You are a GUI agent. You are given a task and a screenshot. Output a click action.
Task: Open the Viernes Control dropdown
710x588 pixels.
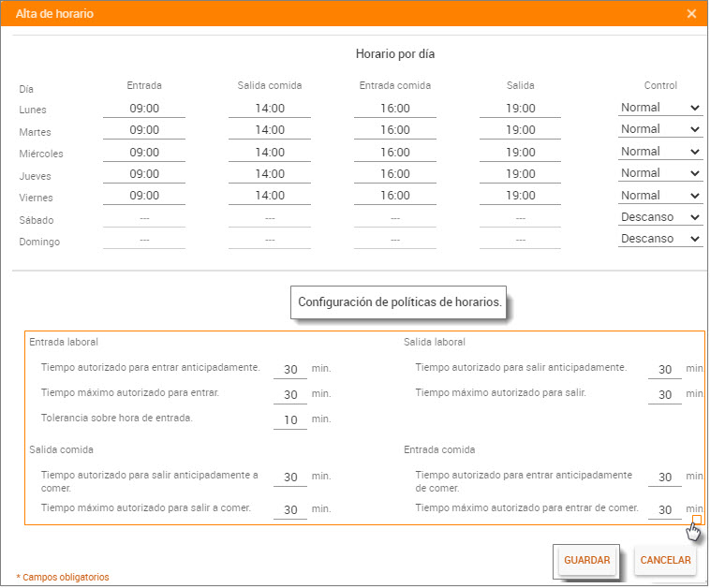659,196
